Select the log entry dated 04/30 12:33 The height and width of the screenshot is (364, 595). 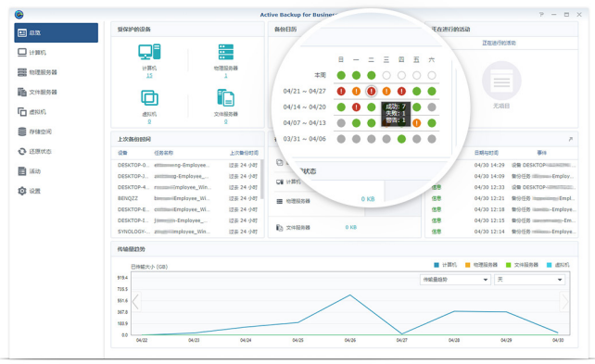501,187
